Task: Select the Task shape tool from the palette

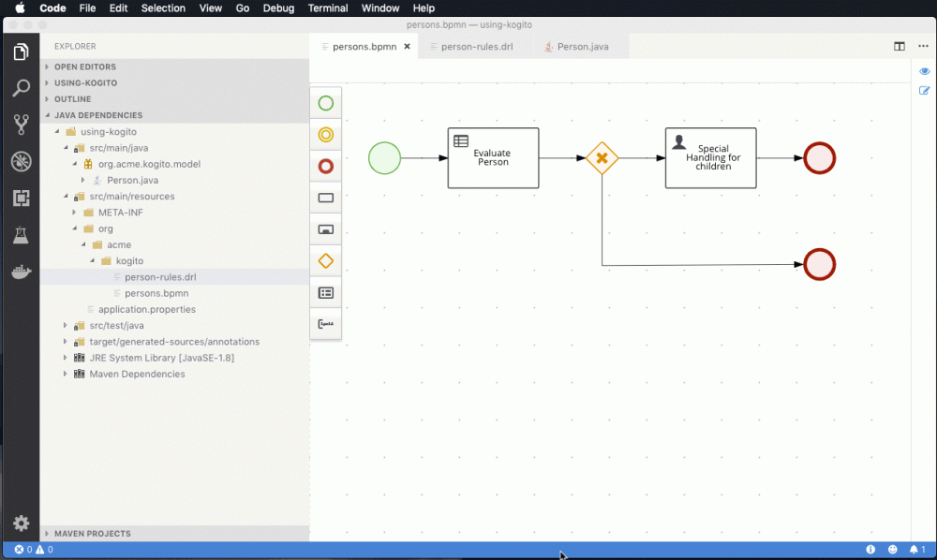Action: click(325, 198)
